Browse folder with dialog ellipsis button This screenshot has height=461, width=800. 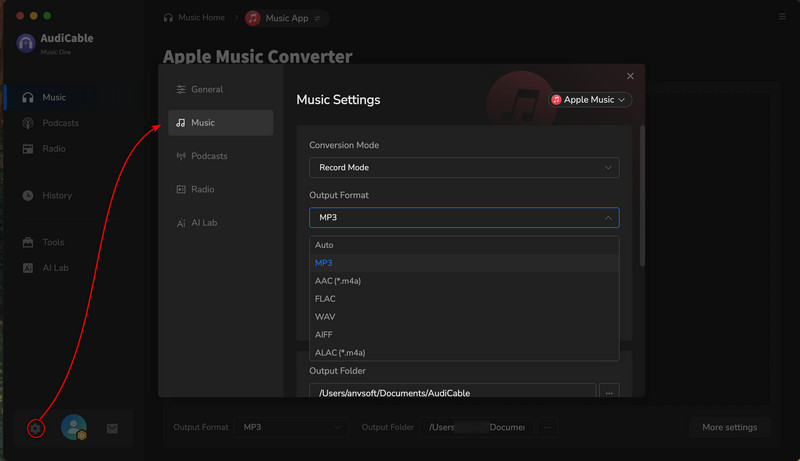(x=609, y=392)
